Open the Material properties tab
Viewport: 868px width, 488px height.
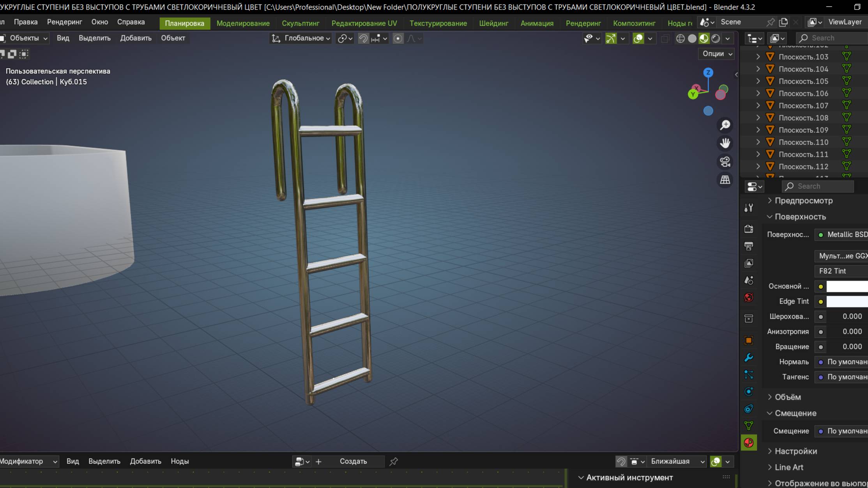(x=749, y=443)
